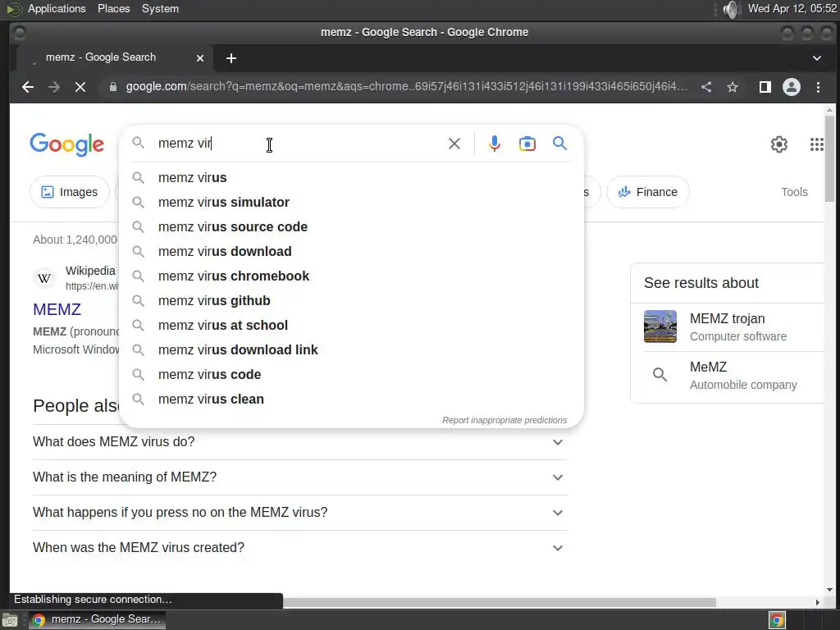
Task: Click the Wikipedia W favicon
Action: tap(44, 278)
